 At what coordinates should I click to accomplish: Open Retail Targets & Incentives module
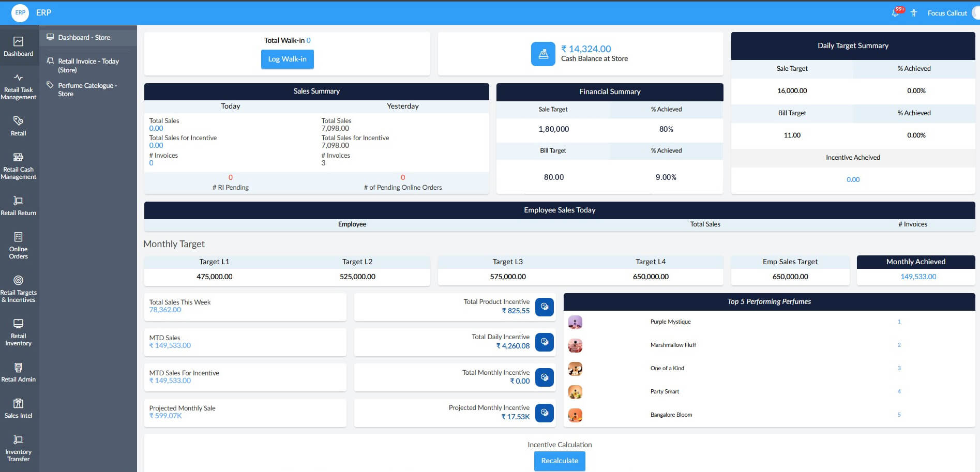(x=19, y=288)
